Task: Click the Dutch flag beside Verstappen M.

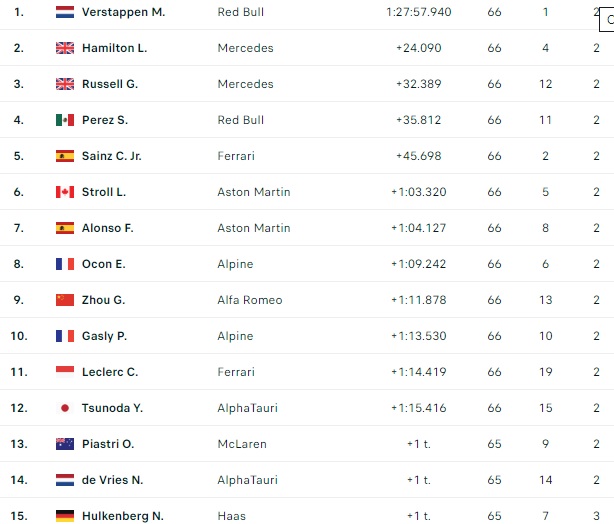Action: point(65,12)
